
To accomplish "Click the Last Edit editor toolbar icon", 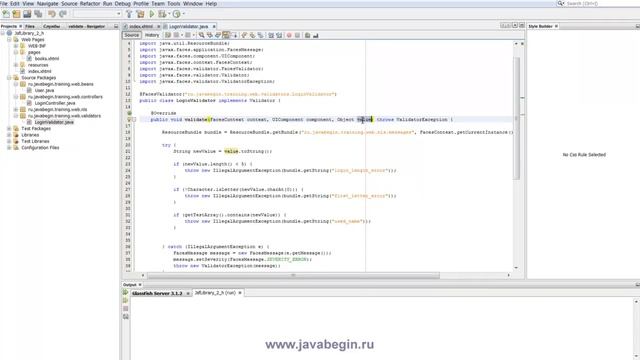I will pos(168,36).
